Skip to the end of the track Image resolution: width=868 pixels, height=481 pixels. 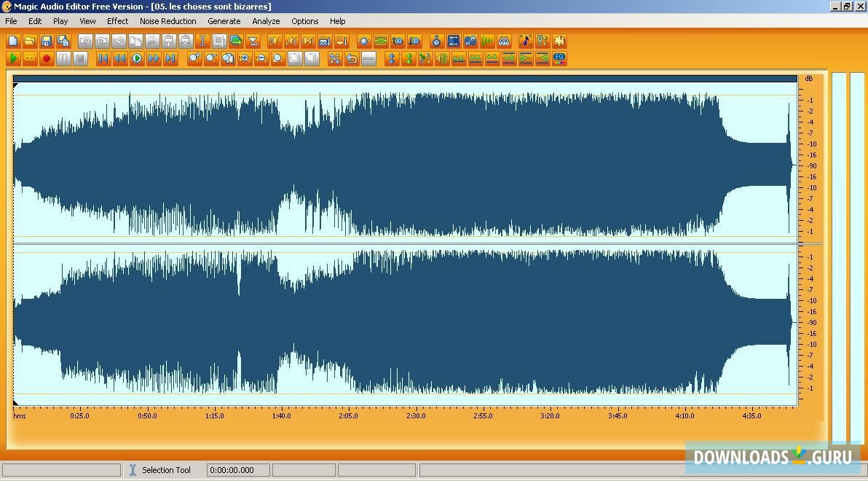coord(170,59)
